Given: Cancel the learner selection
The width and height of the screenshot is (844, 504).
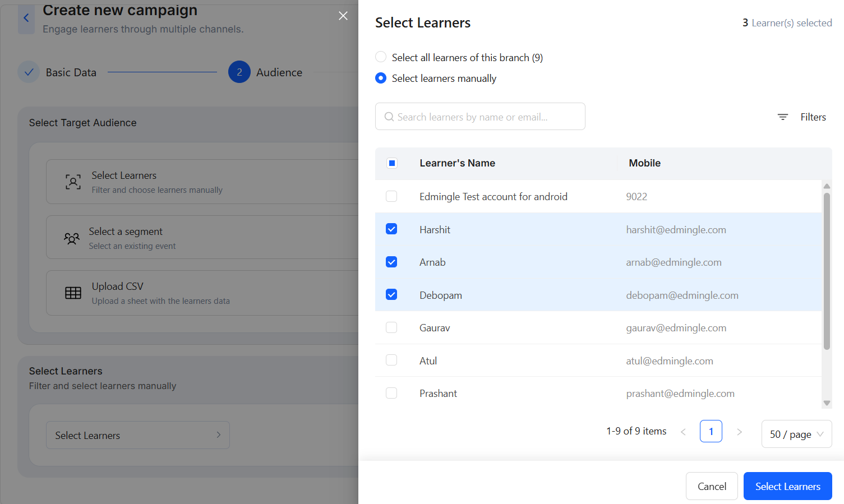Looking at the screenshot, I should (712, 486).
